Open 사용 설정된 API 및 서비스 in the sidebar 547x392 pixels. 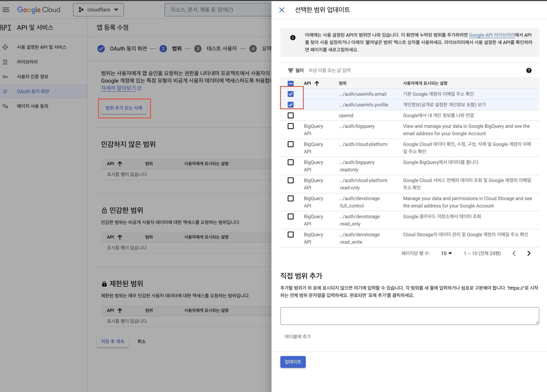click(x=41, y=47)
